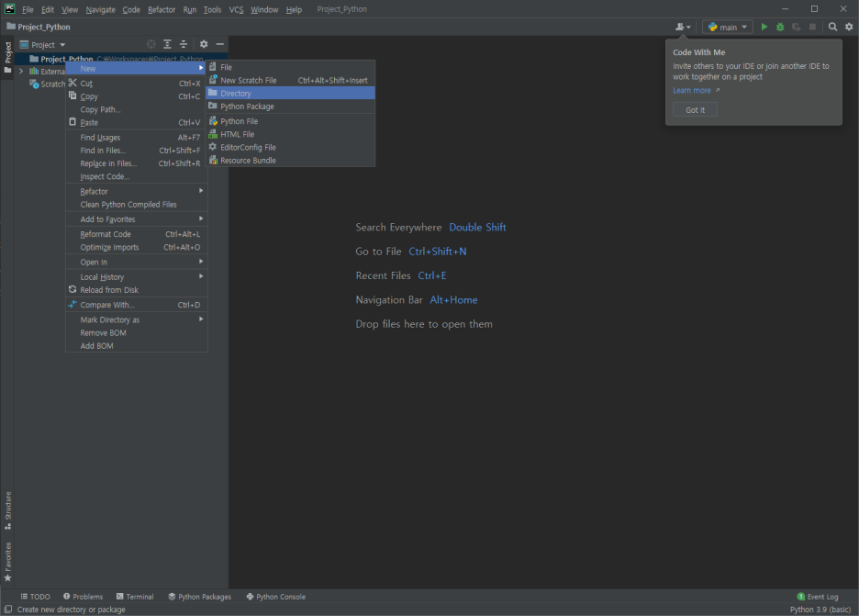Select File in the New submenu
Screen dimensions: 859x616
pos(290,67)
